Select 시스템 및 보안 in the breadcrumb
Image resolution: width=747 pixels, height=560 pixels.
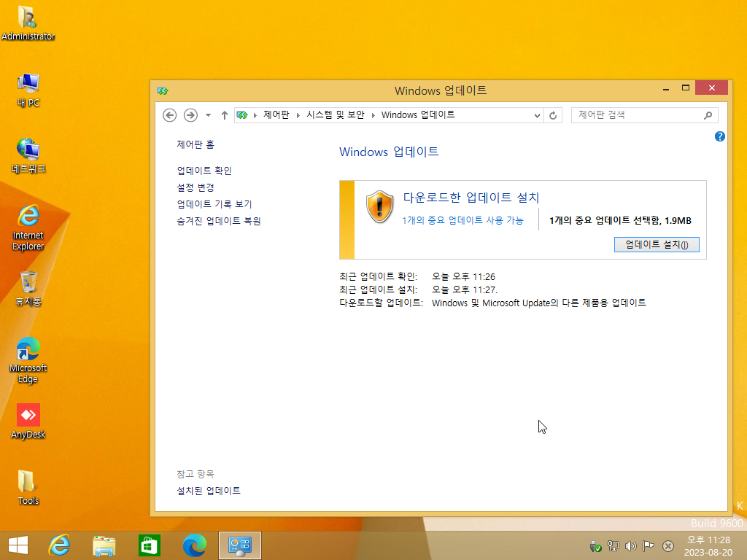coord(335,114)
